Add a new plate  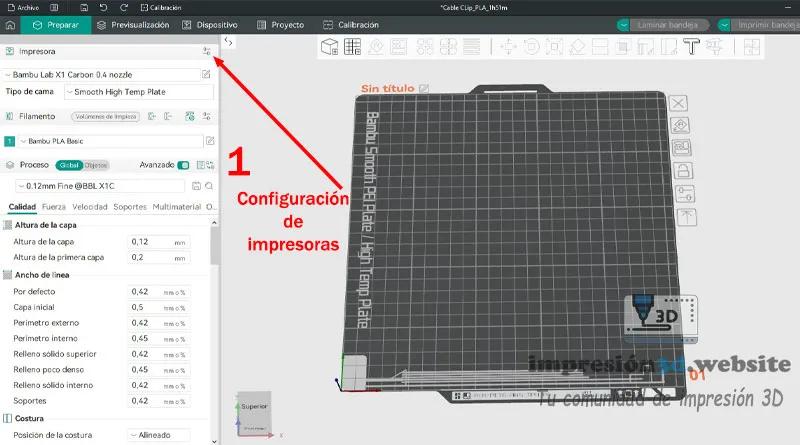(353, 46)
